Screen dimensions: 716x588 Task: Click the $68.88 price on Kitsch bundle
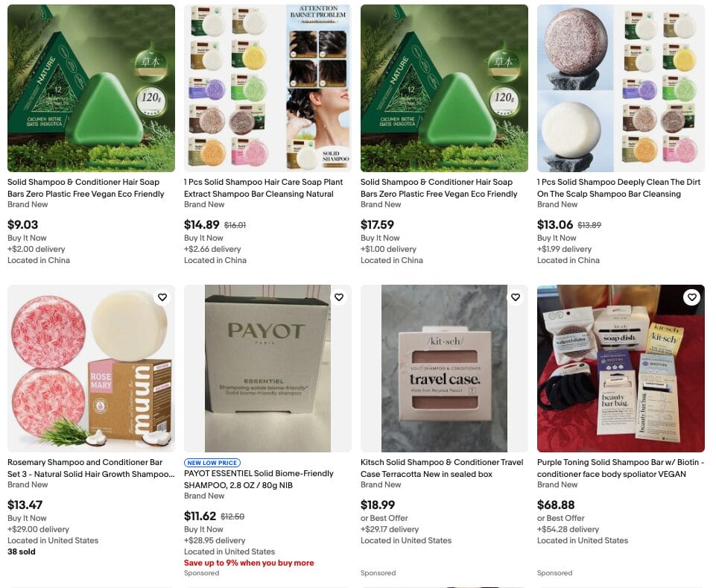pyautogui.click(x=556, y=505)
